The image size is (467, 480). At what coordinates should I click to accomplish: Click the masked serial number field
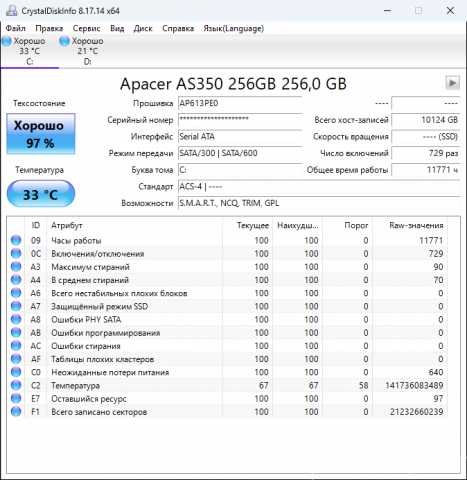(240, 120)
